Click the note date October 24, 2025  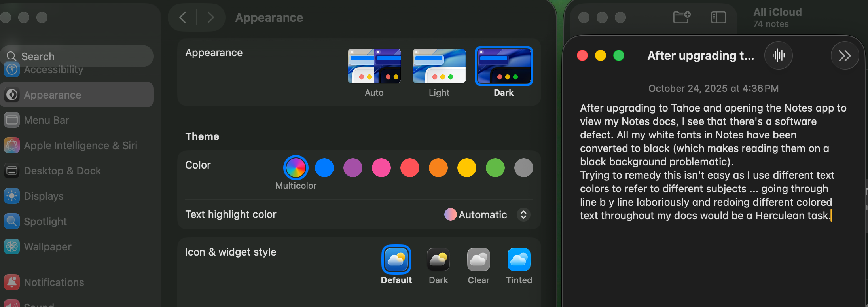point(713,88)
